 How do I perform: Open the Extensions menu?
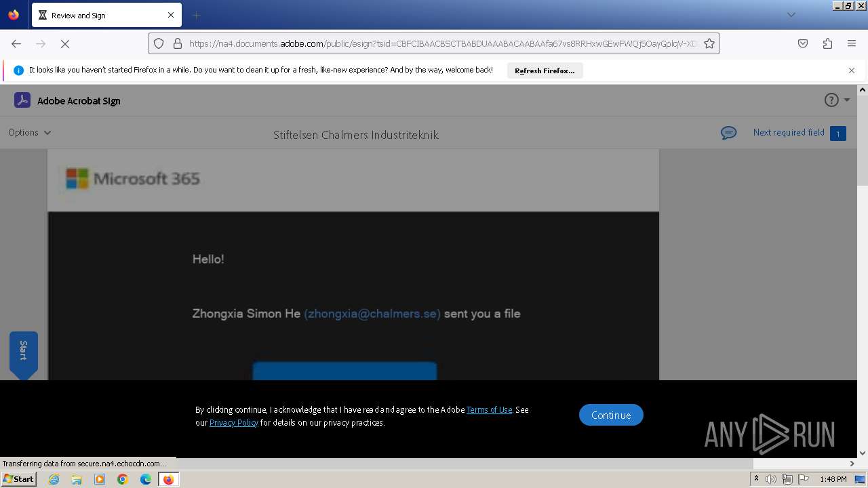tap(827, 43)
